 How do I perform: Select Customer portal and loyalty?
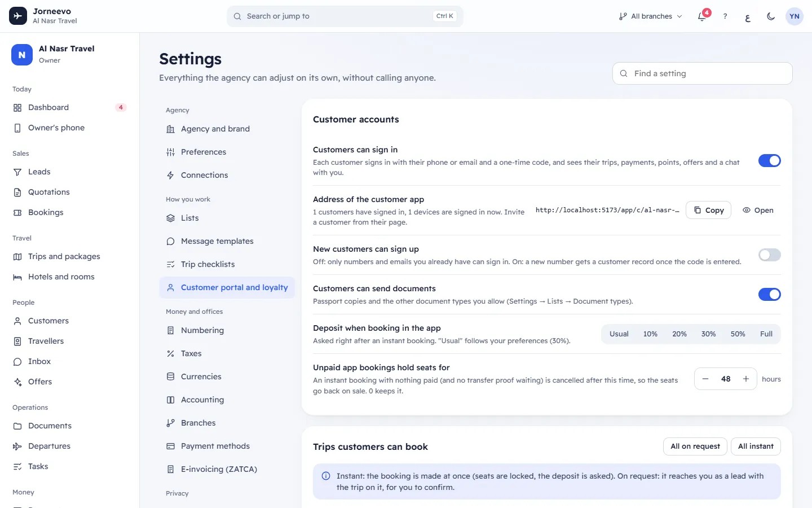click(227, 287)
